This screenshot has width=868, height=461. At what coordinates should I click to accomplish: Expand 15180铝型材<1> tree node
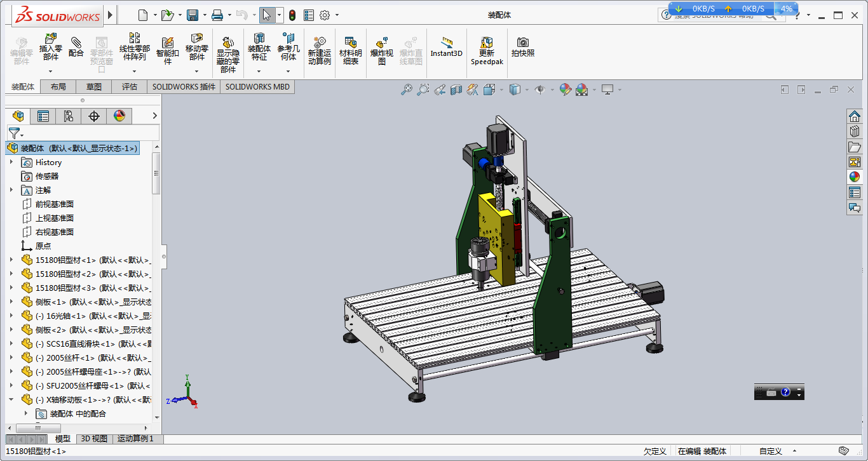(11, 260)
